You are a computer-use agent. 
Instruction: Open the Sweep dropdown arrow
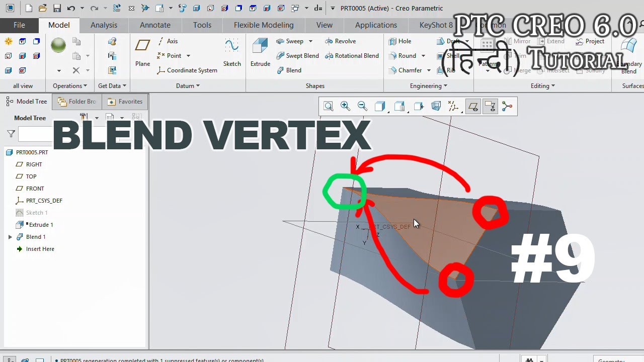pyautogui.click(x=310, y=41)
